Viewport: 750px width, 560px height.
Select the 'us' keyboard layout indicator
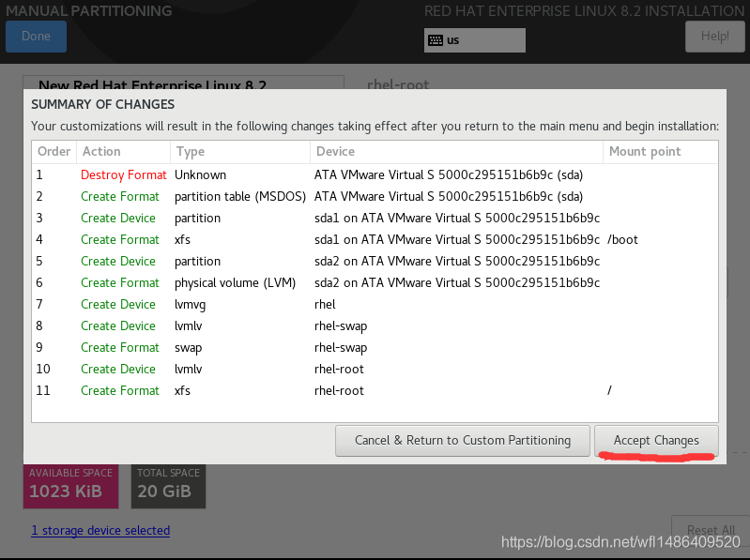474,40
